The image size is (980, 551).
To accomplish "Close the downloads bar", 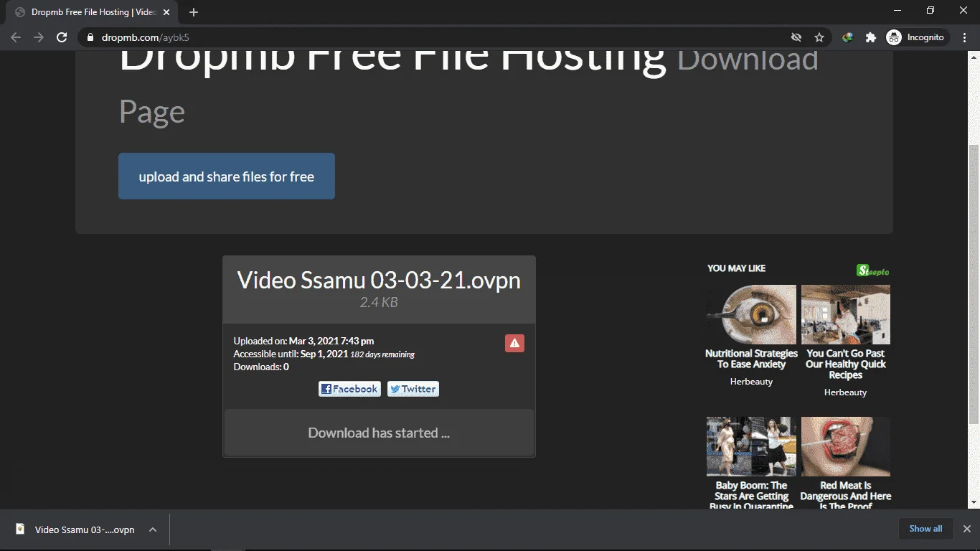I will point(966,529).
